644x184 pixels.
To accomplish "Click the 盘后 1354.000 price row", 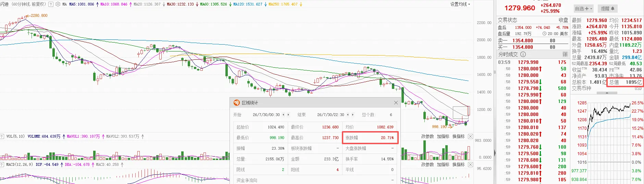I will pyautogui.click(x=533, y=27).
